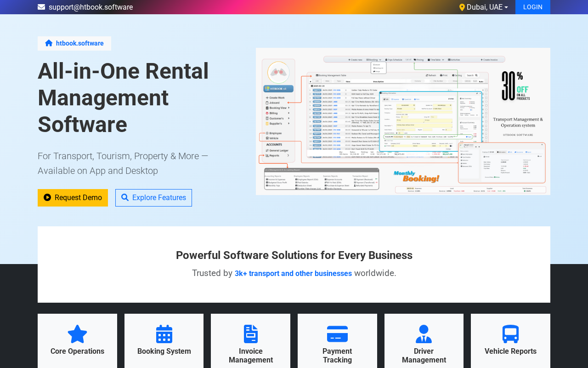588x368 pixels.
Task: Click the Booking System calendar icon
Action: coord(164,334)
